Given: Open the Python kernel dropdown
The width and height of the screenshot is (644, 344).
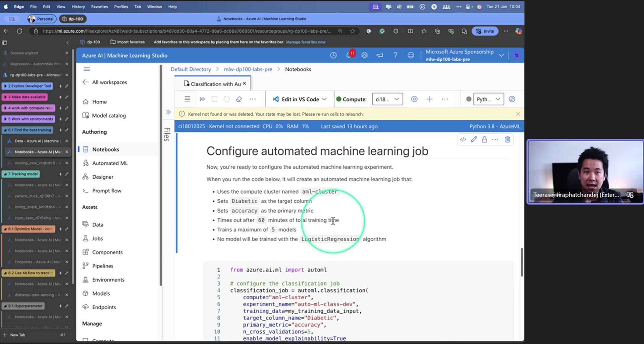Looking at the screenshot, I should click(x=488, y=99).
